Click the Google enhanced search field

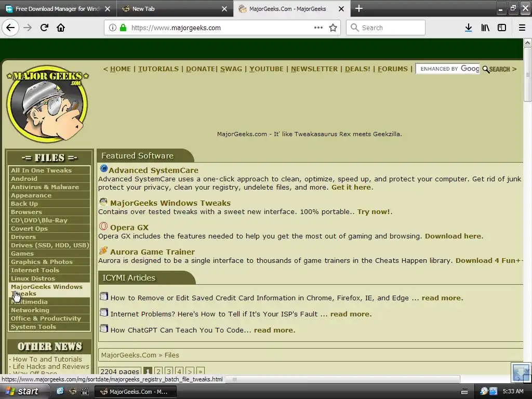(448, 69)
